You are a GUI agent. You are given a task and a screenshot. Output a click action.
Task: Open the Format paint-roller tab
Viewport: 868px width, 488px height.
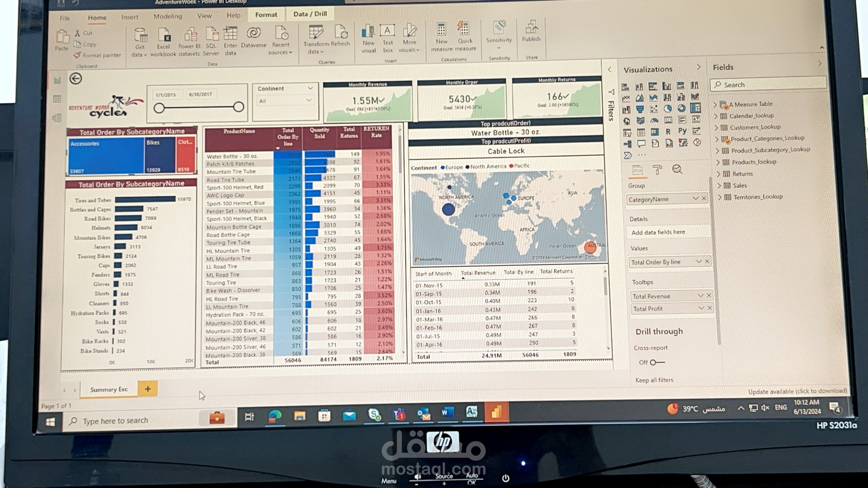point(657,170)
